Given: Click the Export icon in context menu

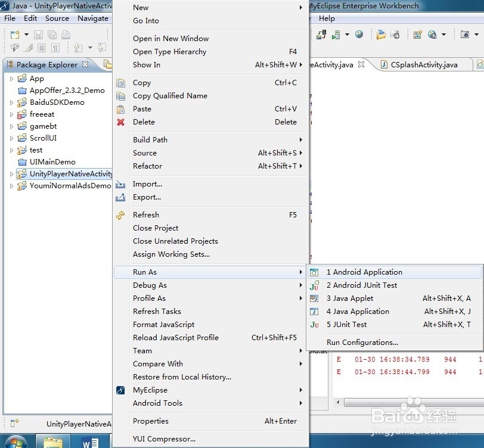Looking at the screenshot, I should [x=120, y=197].
